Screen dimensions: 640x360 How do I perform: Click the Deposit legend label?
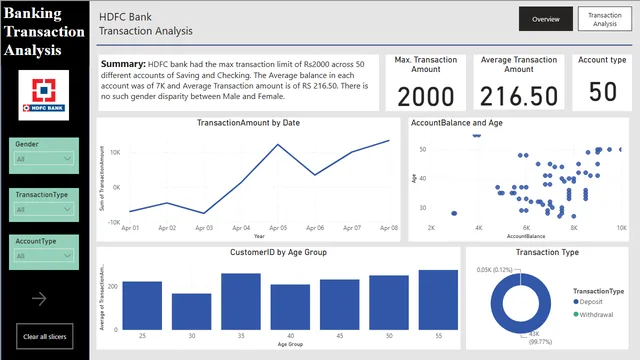click(x=591, y=302)
